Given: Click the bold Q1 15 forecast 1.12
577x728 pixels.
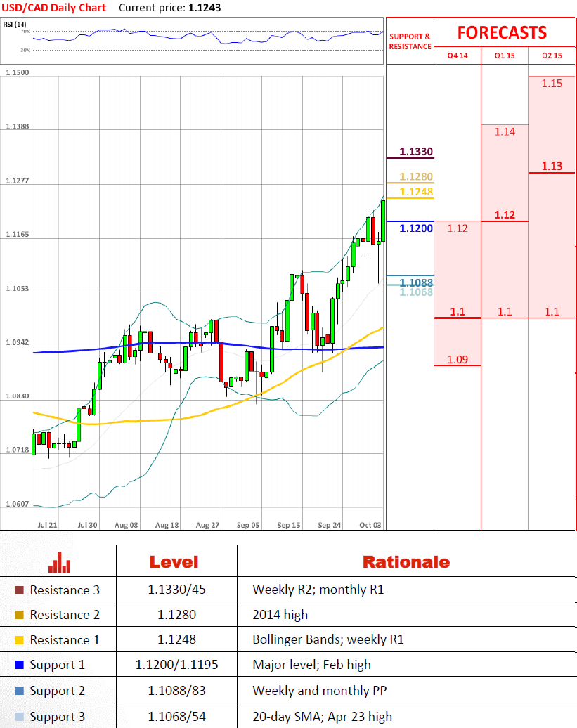Looking at the screenshot, I should point(505,214).
